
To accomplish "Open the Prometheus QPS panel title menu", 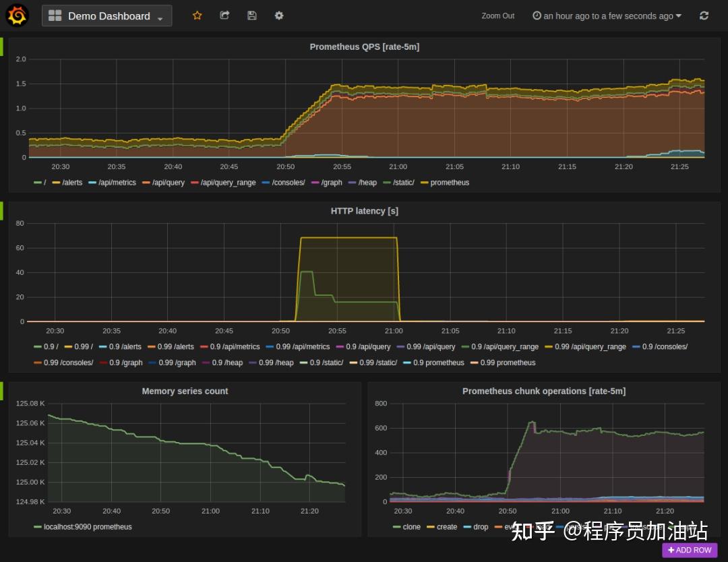I will point(365,47).
